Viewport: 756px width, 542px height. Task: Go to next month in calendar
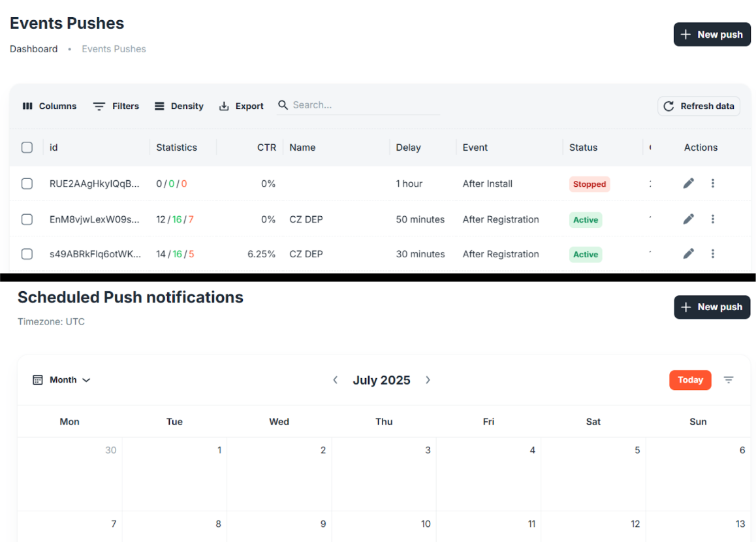click(428, 380)
